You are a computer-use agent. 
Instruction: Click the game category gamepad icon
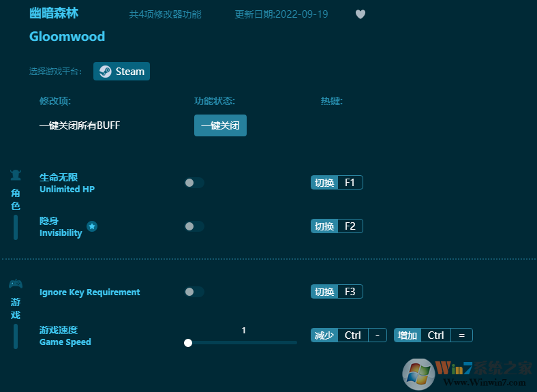tap(16, 284)
